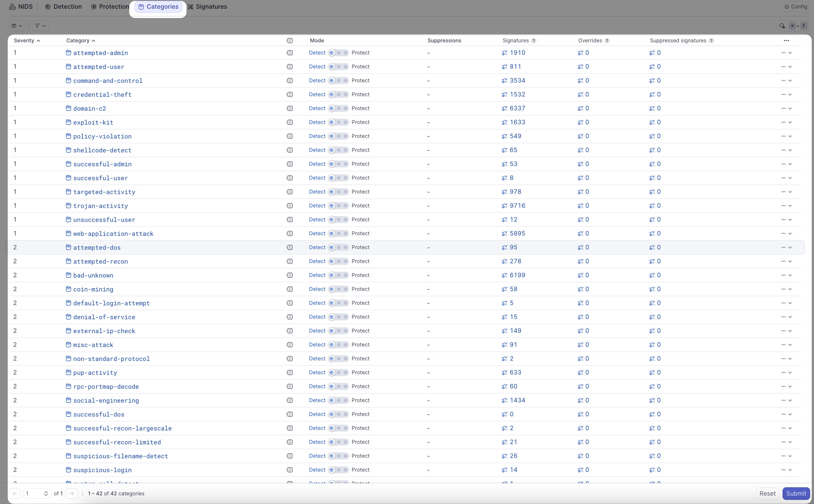Screen dimensions: 814x504
Task: Click the search magnifier icon
Action: tap(782, 26)
